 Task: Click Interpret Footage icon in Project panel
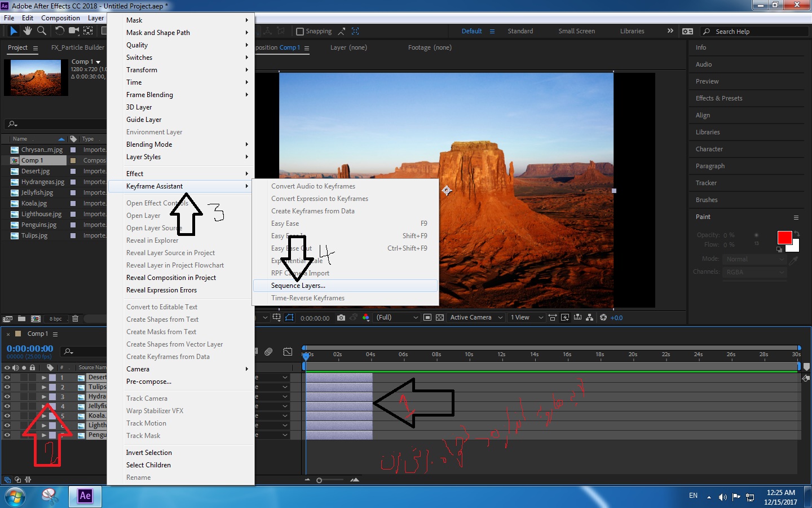point(8,319)
